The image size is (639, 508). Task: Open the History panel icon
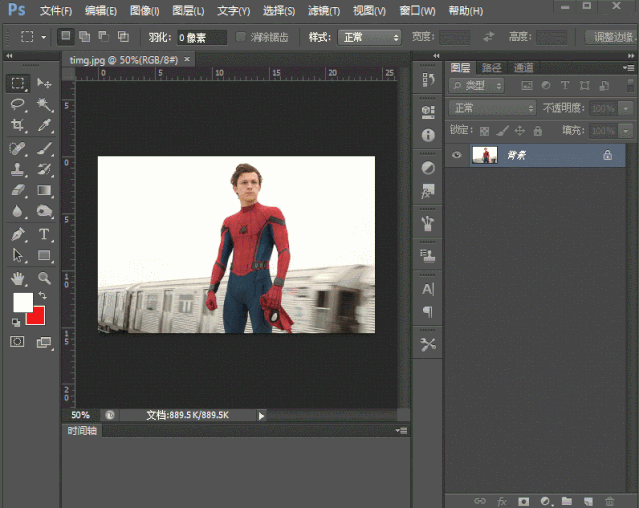pyautogui.click(x=428, y=79)
